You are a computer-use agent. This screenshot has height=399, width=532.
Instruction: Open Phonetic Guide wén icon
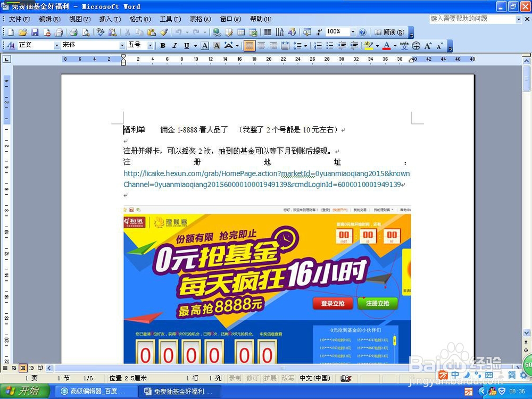pos(404,45)
